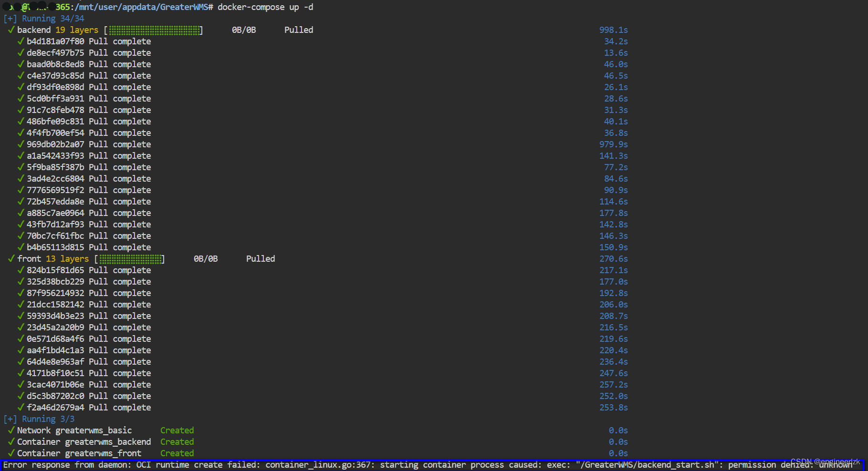Click 'Created' status of greaterwms_basic network

(177, 430)
